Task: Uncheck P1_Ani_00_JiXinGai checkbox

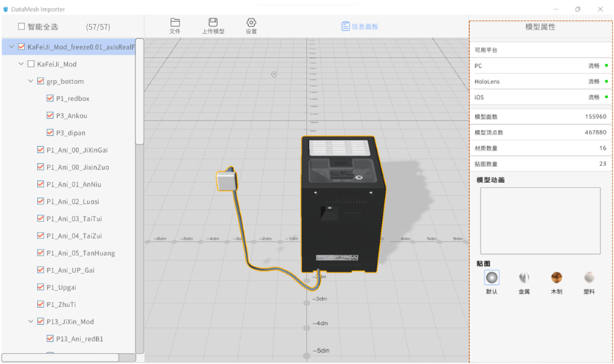Action: point(41,150)
